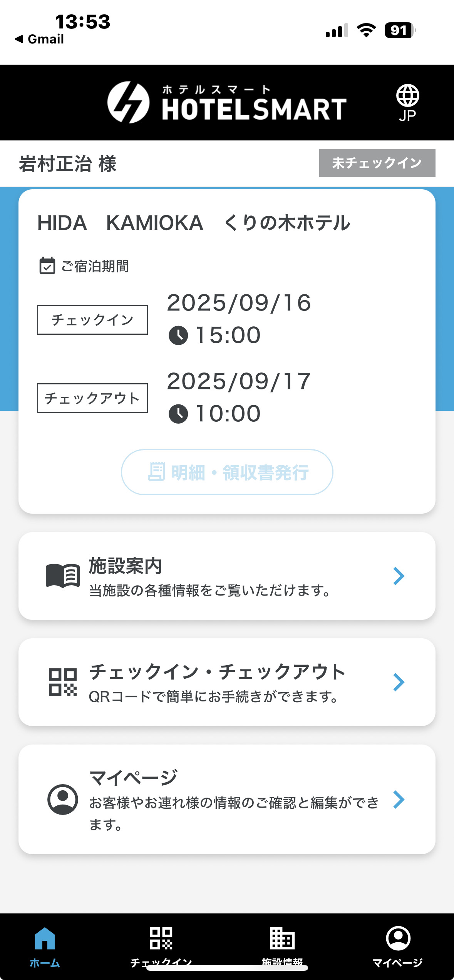Screen dimensions: 454x980
Task: Tap the QR code icon in the check-in card
Action: [x=63, y=682]
